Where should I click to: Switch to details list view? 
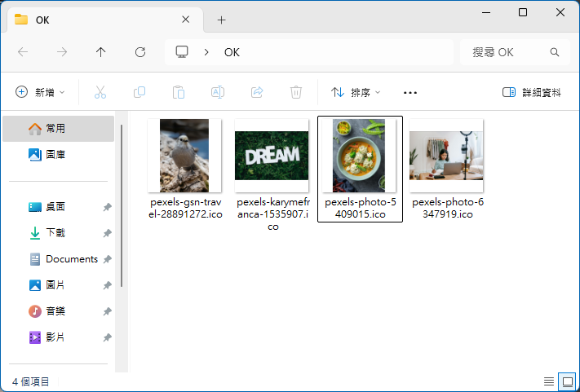(549, 381)
